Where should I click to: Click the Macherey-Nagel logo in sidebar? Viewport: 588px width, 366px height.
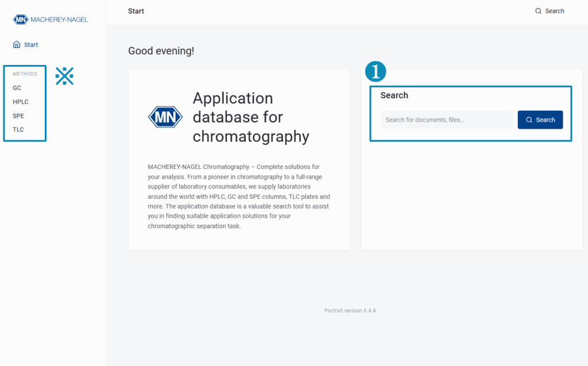51,20
